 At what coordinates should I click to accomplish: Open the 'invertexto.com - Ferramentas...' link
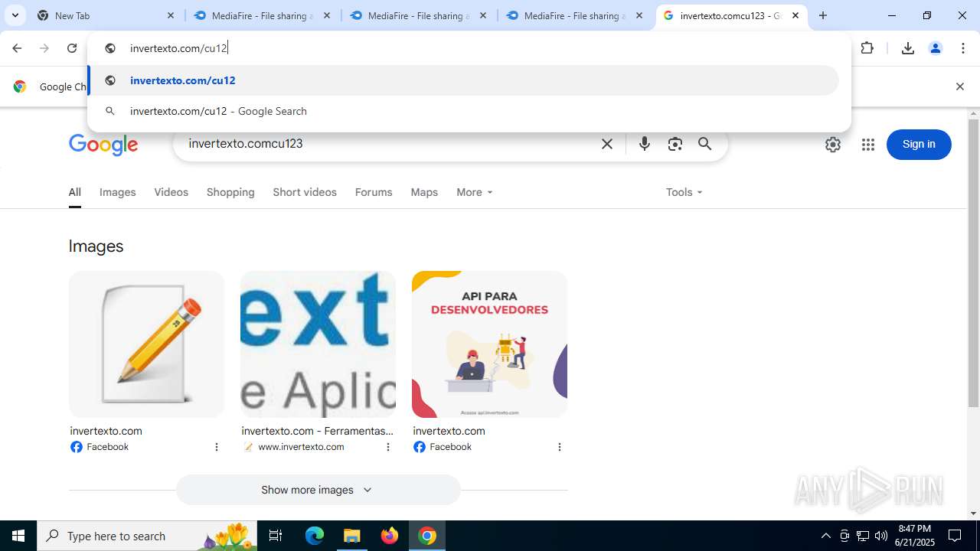tap(317, 431)
